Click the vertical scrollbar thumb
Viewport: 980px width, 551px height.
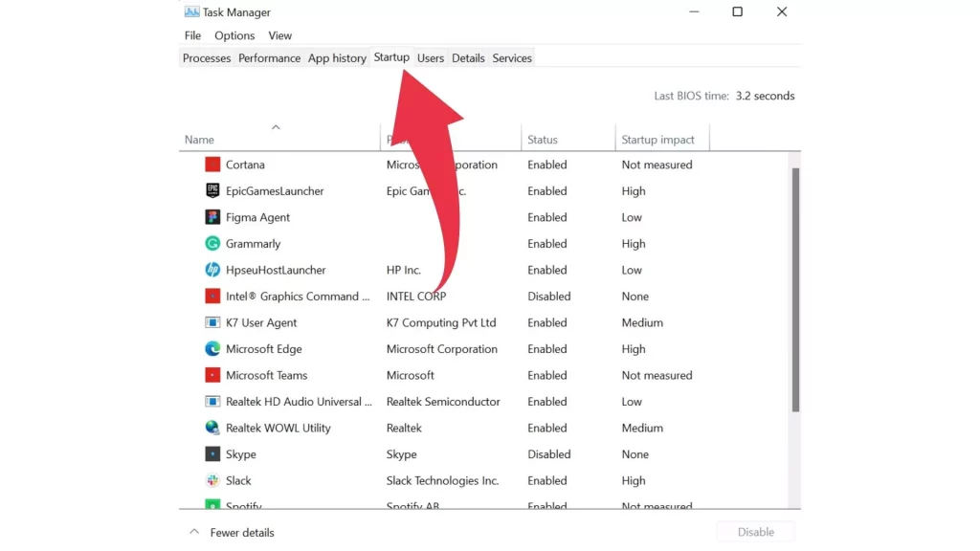point(795,290)
